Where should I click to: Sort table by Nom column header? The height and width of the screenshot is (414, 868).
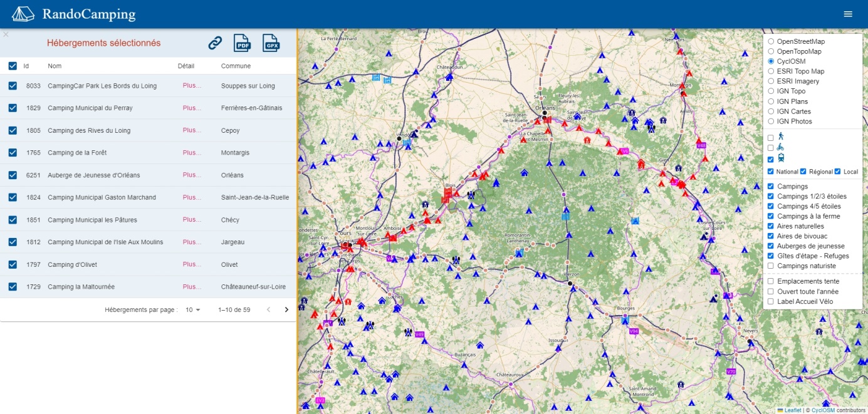pos(55,66)
